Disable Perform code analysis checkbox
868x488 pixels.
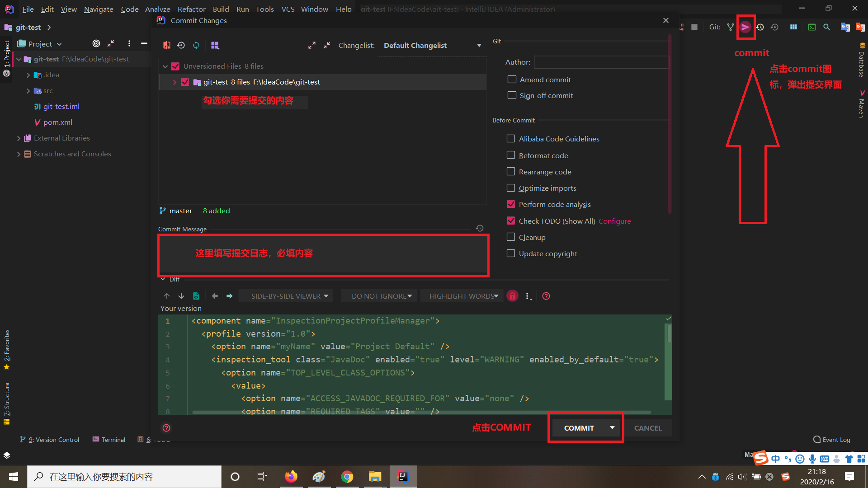tap(511, 204)
